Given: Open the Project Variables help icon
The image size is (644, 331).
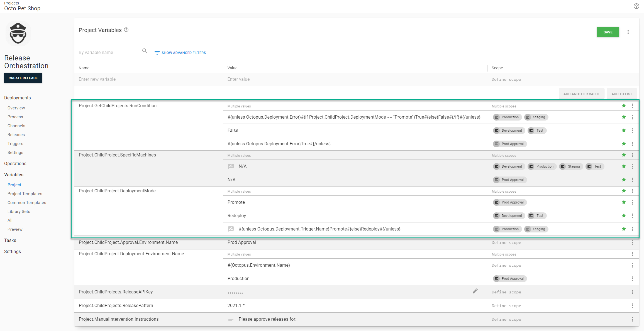Looking at the screenshot, I should tap(126, 30).
